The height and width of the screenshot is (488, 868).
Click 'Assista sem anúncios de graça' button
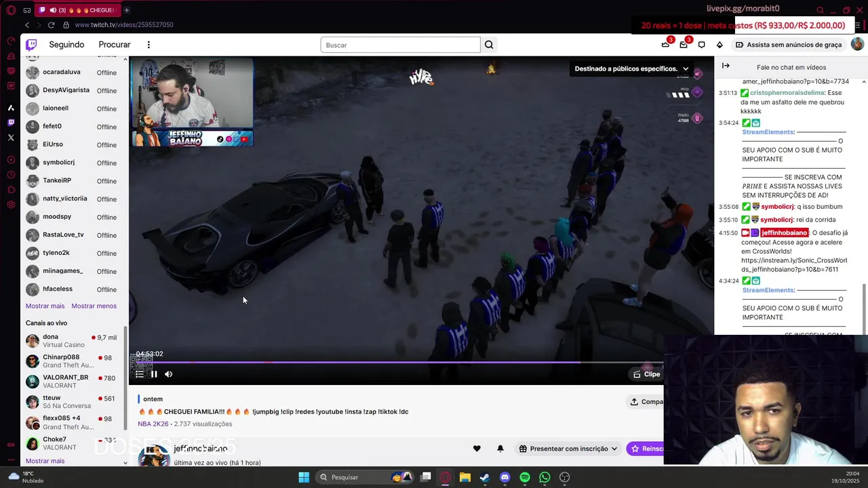789,45
